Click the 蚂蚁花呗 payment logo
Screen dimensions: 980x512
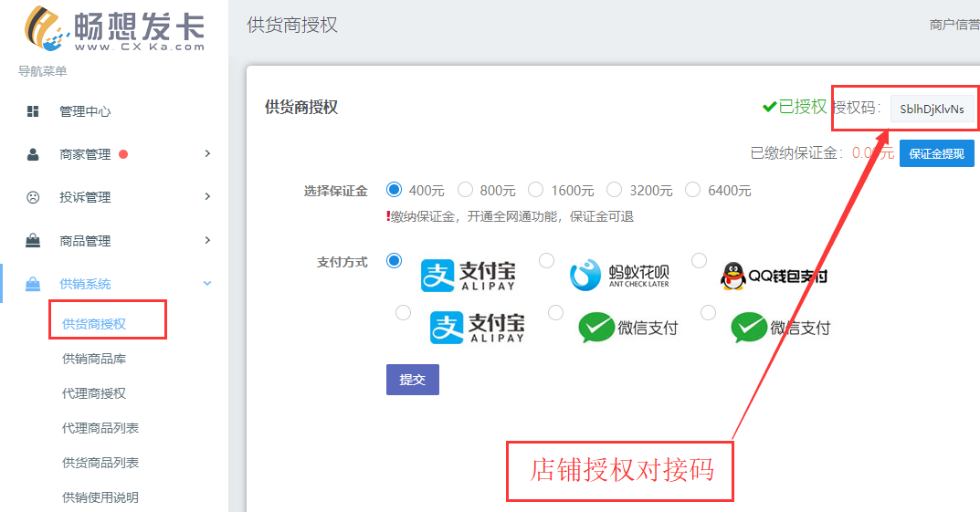pos(619,276)
